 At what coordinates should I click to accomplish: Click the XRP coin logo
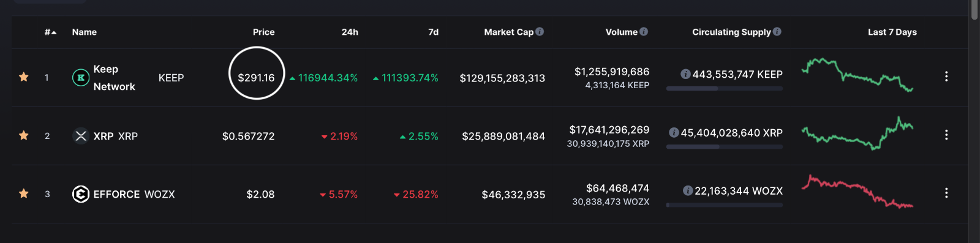81,136
